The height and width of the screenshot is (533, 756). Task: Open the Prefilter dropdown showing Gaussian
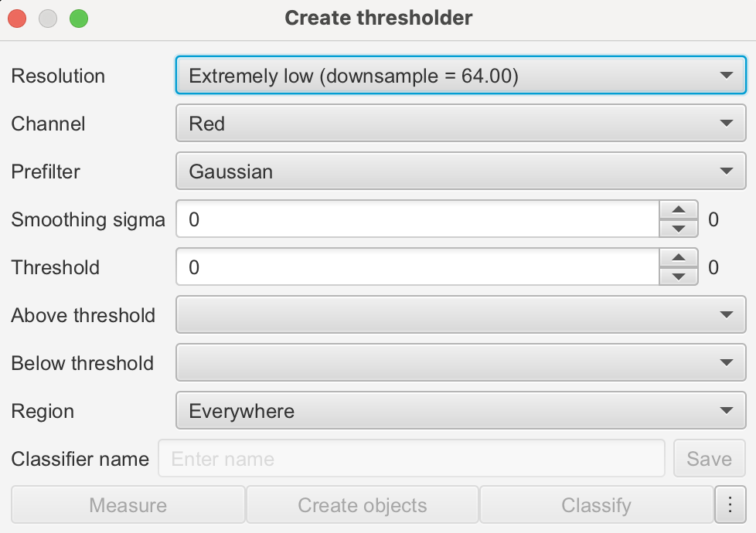460,171
